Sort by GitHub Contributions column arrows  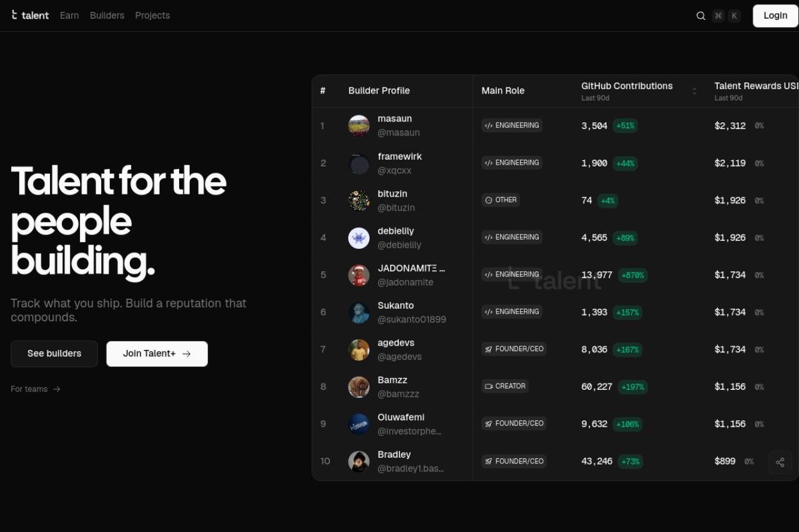click(x=694, y=91)
